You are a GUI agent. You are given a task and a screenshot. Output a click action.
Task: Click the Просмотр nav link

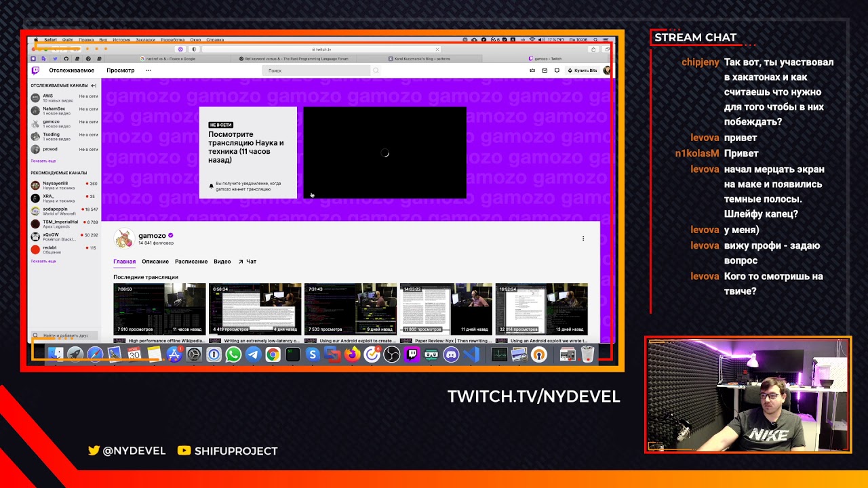[x=121, y=70]
